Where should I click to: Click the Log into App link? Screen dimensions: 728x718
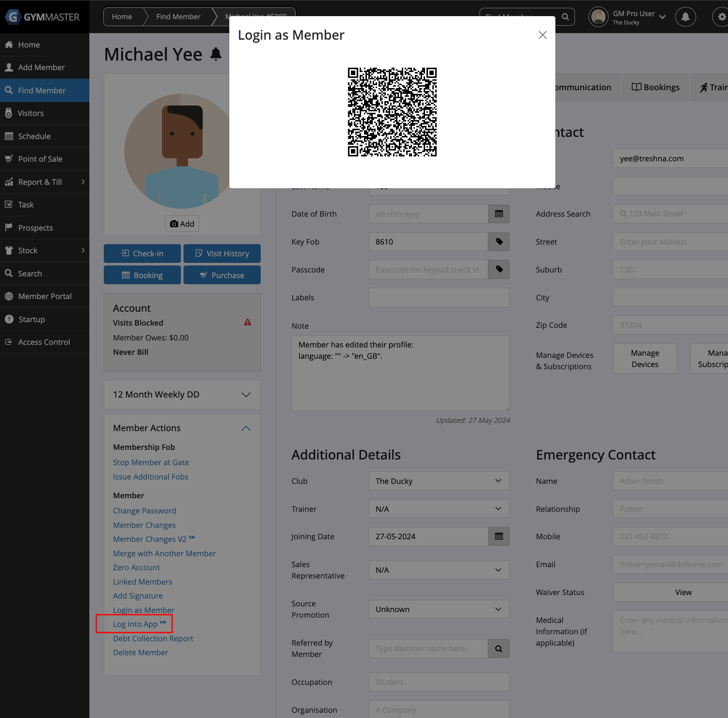click(139, 624)
